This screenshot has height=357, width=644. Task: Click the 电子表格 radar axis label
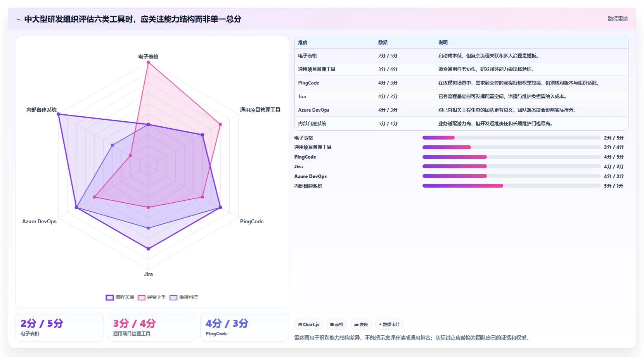coord(148,57)
